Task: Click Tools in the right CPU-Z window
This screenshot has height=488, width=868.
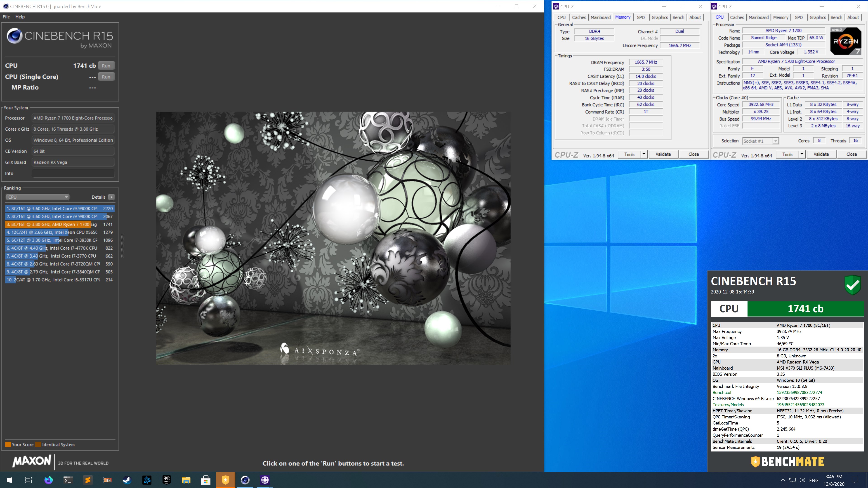Action: click(x=787, y=154)
